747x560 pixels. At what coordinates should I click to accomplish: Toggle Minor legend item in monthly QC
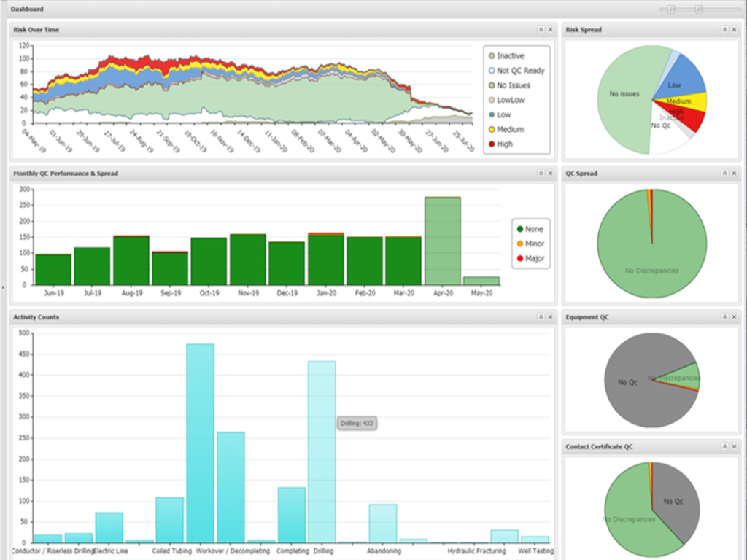tap(534, 244)
